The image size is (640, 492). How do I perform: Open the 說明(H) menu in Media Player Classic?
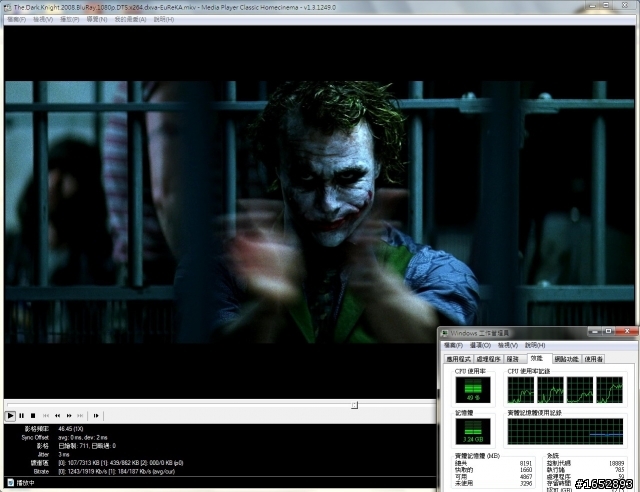pyautogui.click(x=164, y=19)
